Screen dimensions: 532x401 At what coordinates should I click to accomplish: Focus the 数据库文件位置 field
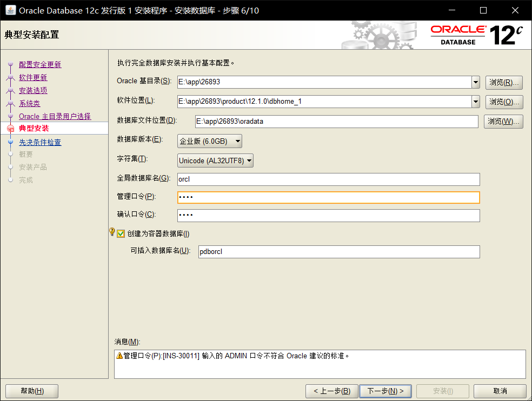[337, 122]
